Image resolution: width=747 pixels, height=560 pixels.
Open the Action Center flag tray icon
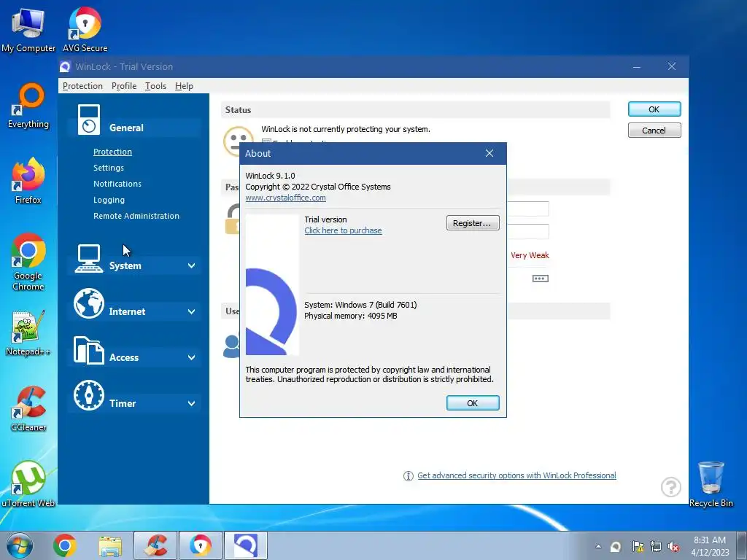(x=638, y=547)
